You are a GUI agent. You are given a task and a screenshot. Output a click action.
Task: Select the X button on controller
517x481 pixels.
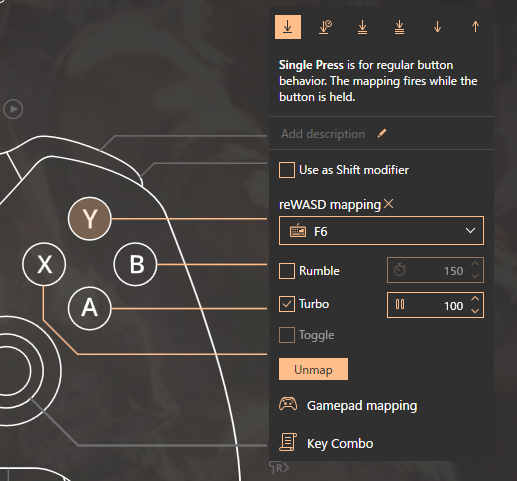44,264
